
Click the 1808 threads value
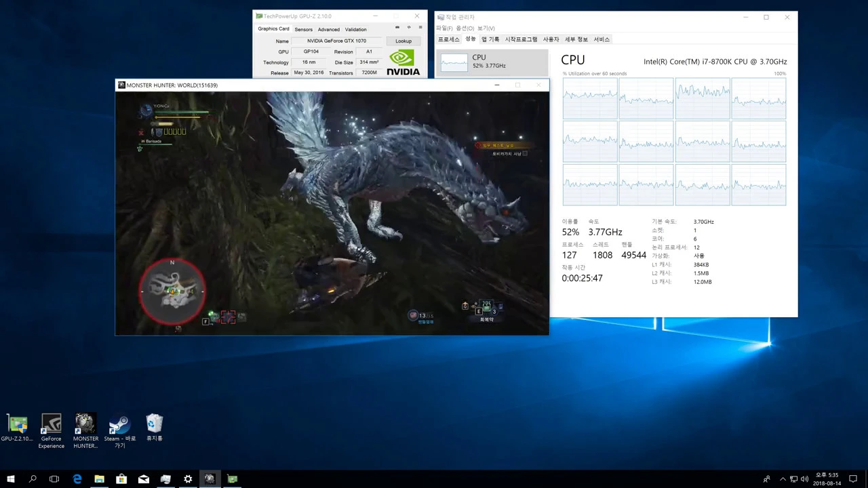click(602, 256)
